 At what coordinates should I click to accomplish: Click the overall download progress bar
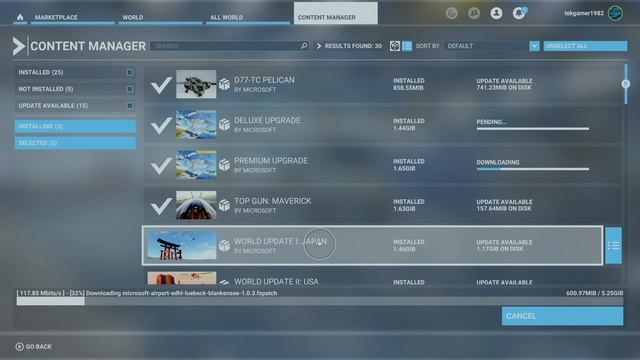pos(320,301)
